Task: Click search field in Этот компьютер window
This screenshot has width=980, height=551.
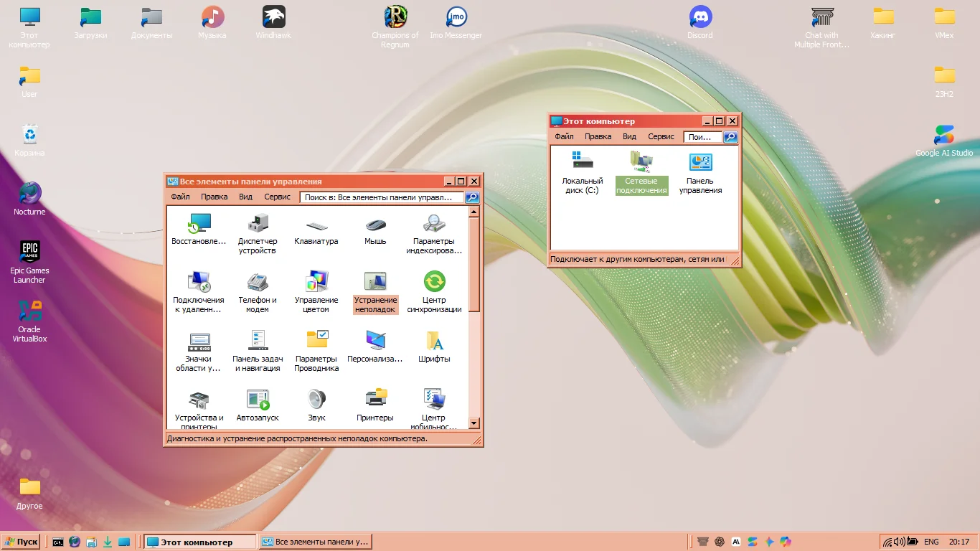Action: coord(703,137)
